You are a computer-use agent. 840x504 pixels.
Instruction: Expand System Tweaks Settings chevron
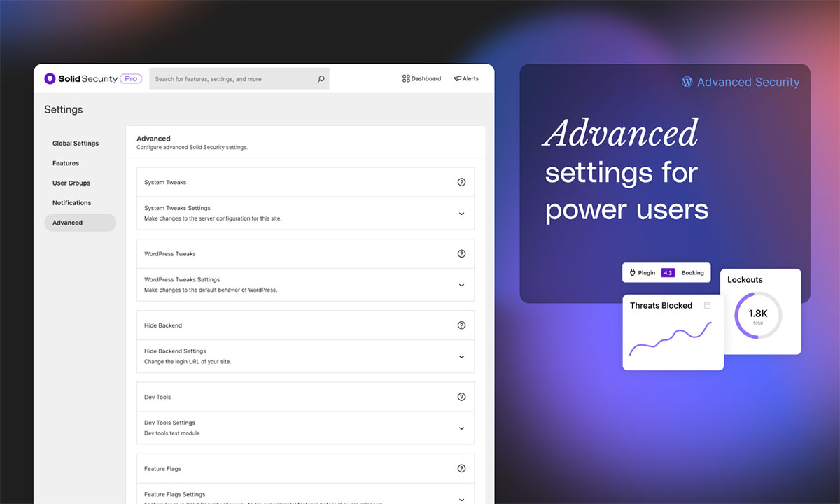coord(461,213)
